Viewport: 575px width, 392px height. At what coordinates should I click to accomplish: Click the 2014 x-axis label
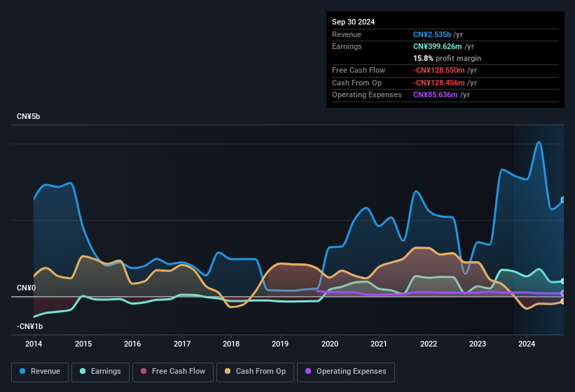(x=34, y=344)
